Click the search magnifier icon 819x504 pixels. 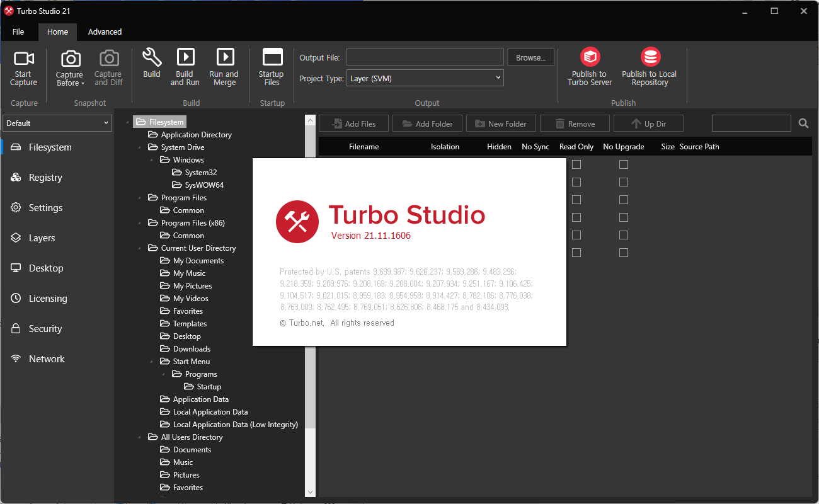coord(803,123)
